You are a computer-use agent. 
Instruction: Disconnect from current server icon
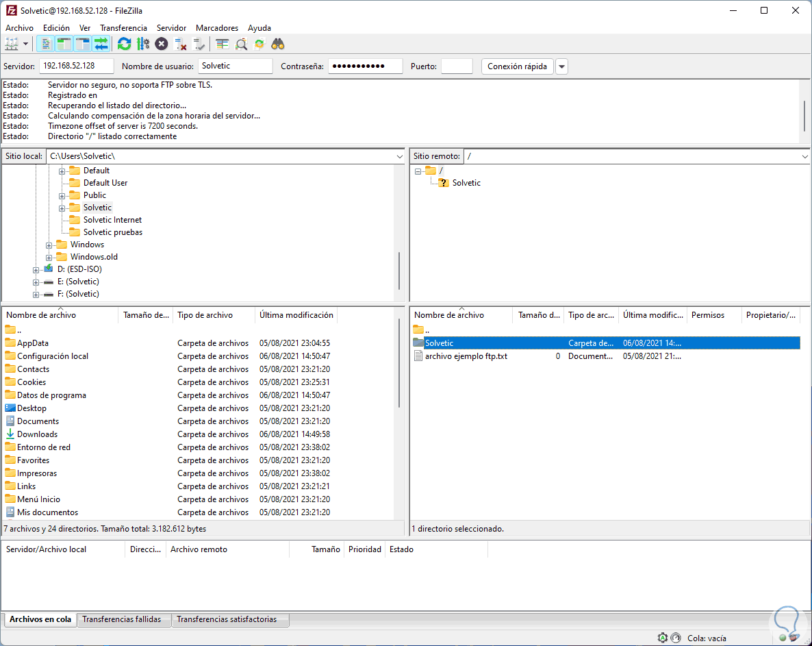[x=180, y=45]
